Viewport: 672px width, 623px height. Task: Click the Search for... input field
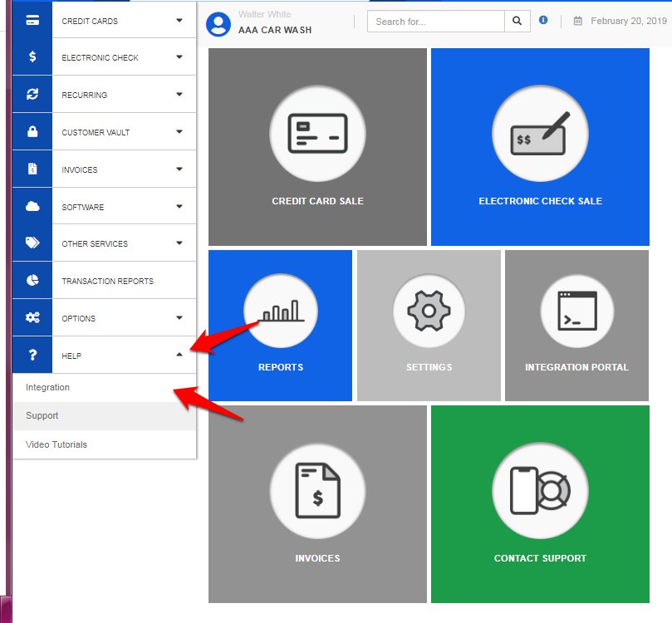pos(436,22)
